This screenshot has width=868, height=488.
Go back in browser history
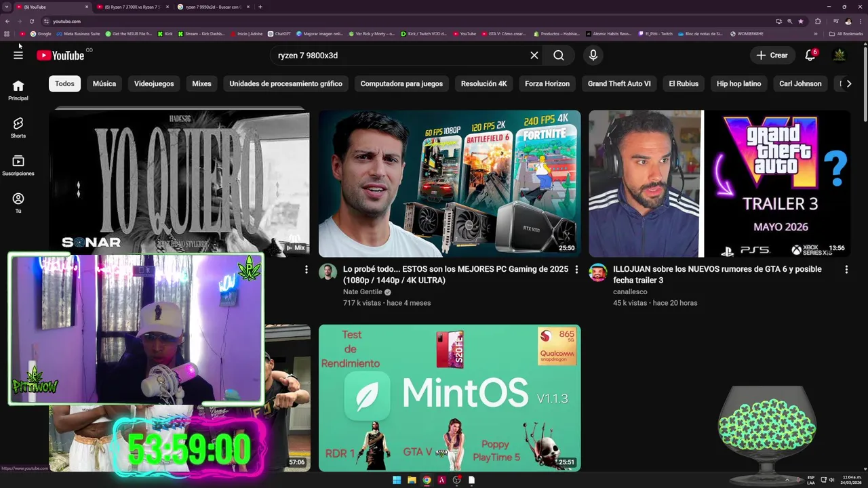pos(7,21)
